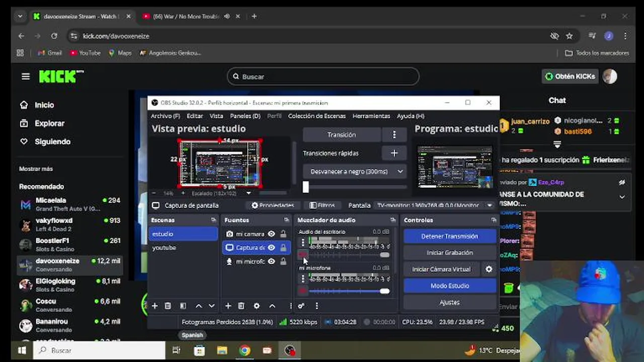Screen dimensions: 644x362
Task: Open Audio del escritorio three-dot options
Action: point(302,243)
